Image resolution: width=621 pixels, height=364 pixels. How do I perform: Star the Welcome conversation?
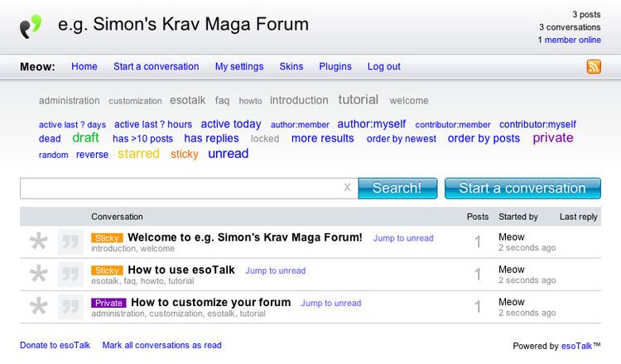(38, 242)
